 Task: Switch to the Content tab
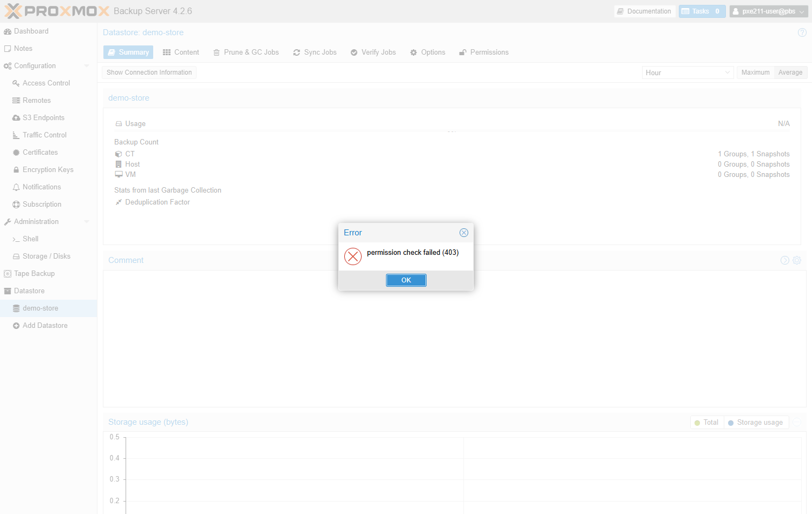click(x=181, y=52)
